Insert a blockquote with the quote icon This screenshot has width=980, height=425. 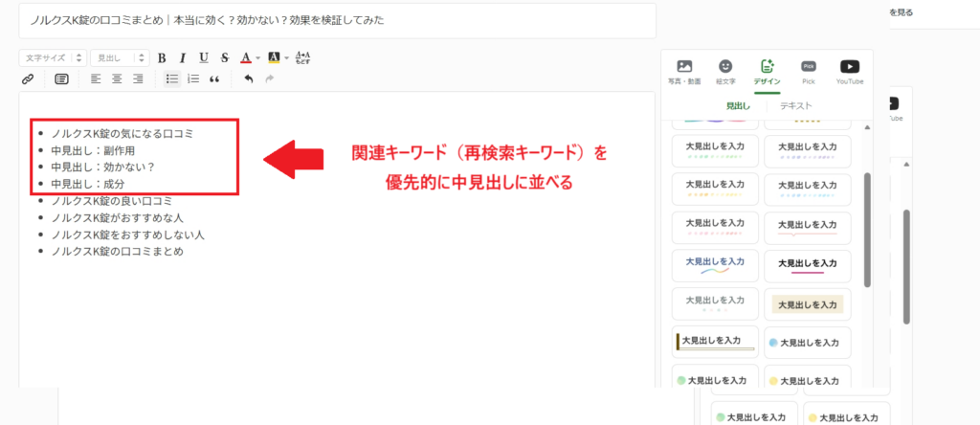(214, 78)
